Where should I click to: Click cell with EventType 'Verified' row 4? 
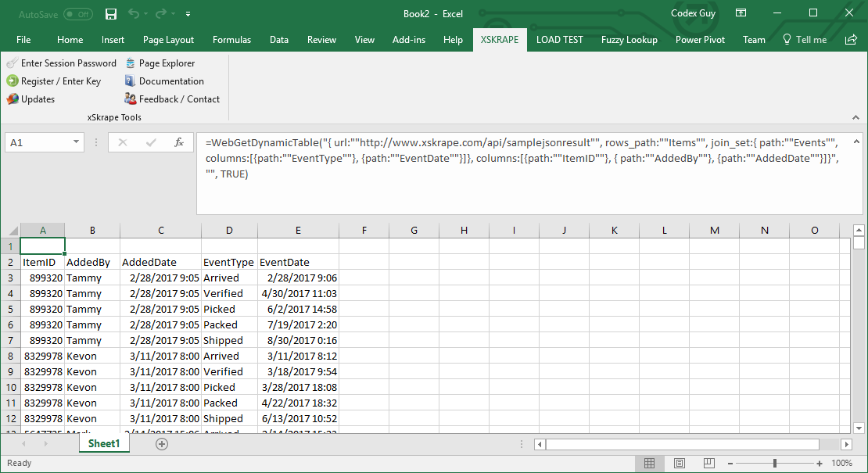tap(229, 293)
